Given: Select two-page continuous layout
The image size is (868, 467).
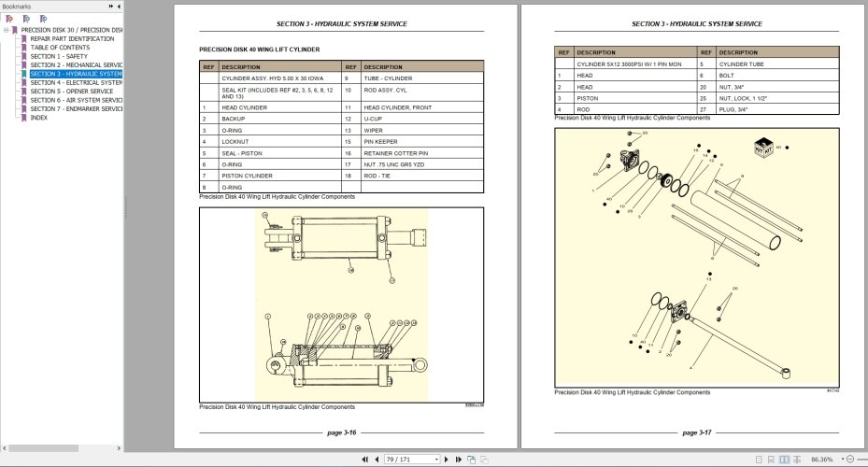Looking at the screenshot, I should (x=797, y=460).
